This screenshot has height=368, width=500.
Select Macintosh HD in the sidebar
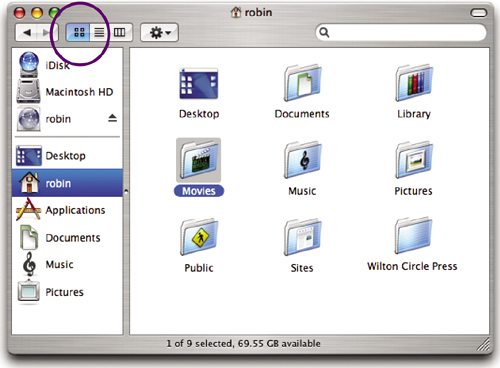(67, 92)
